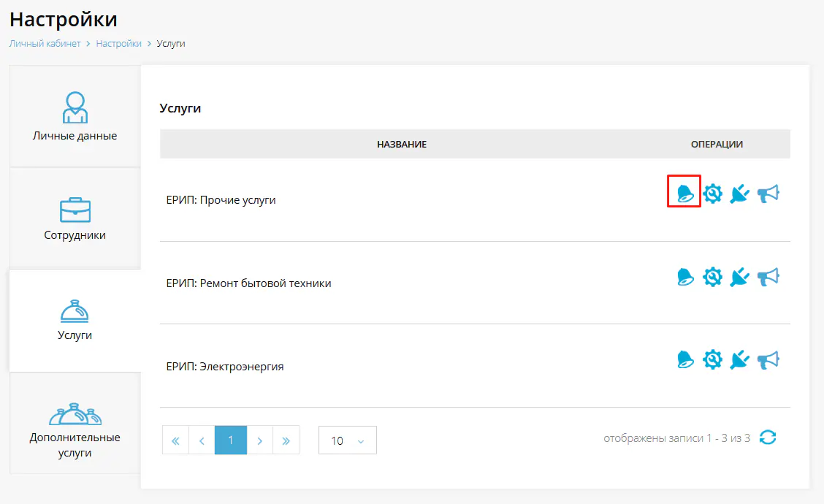Click the plug icon for ЕРИП: Электроэнергия
The image size is (824, 504).
(x=740, y=359)
